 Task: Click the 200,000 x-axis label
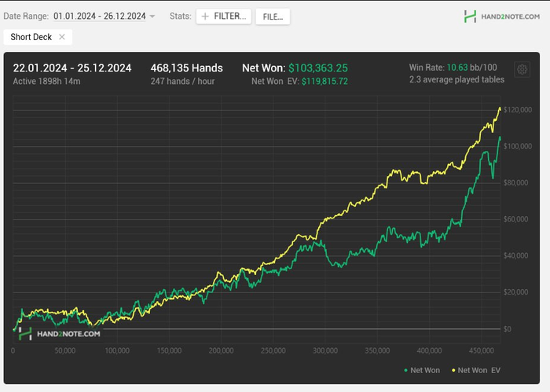coord(221,350)
